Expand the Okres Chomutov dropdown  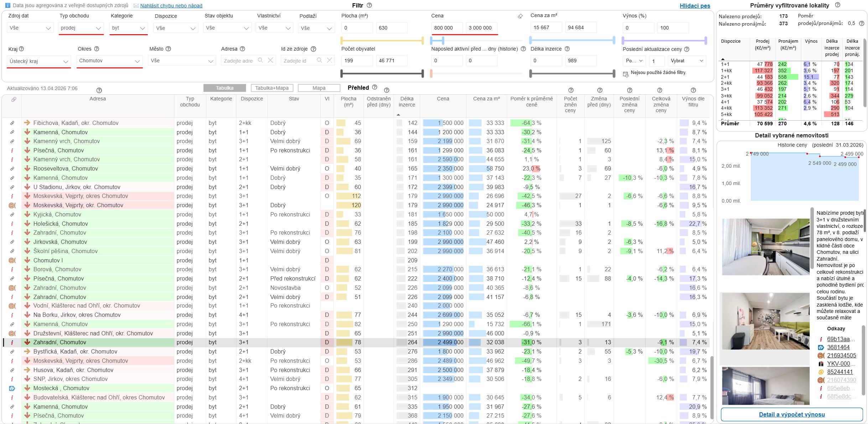point(109,61)
